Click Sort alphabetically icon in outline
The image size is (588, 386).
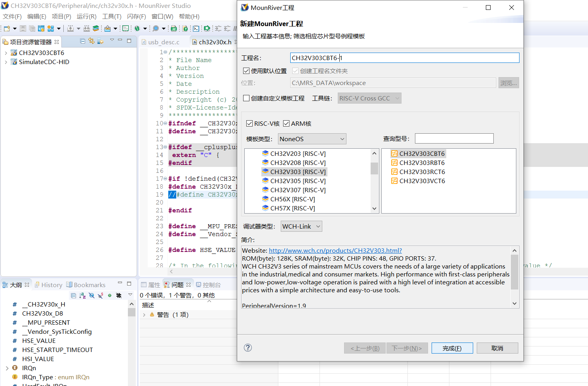click(x=82, y=295)
